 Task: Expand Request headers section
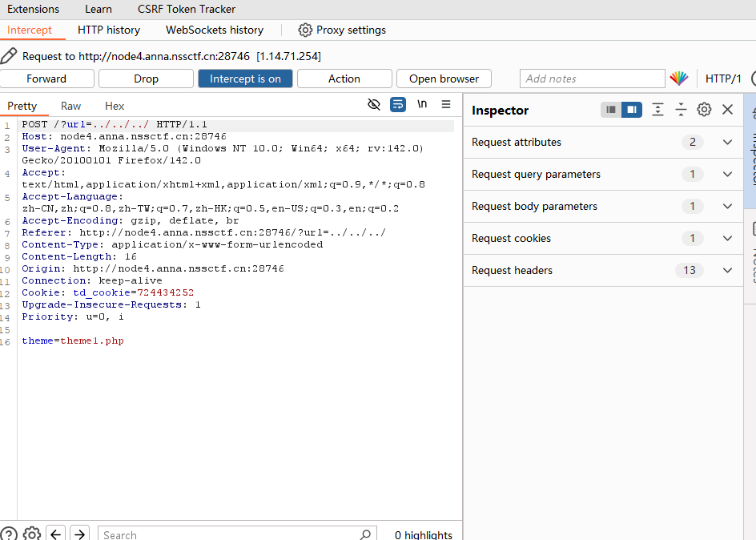(727, 270)
